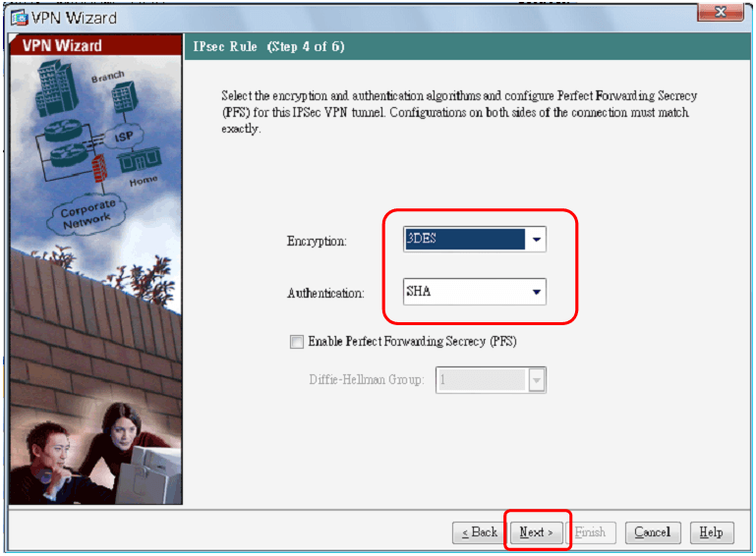This screenshot has width=756, height=556.
Task: Click the IPsec Rule Step 4 heading
Action: tap(268, 47)
